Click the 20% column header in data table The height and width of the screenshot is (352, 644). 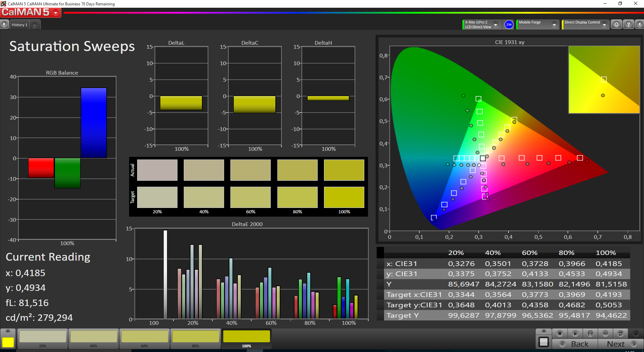pos(456,253)
